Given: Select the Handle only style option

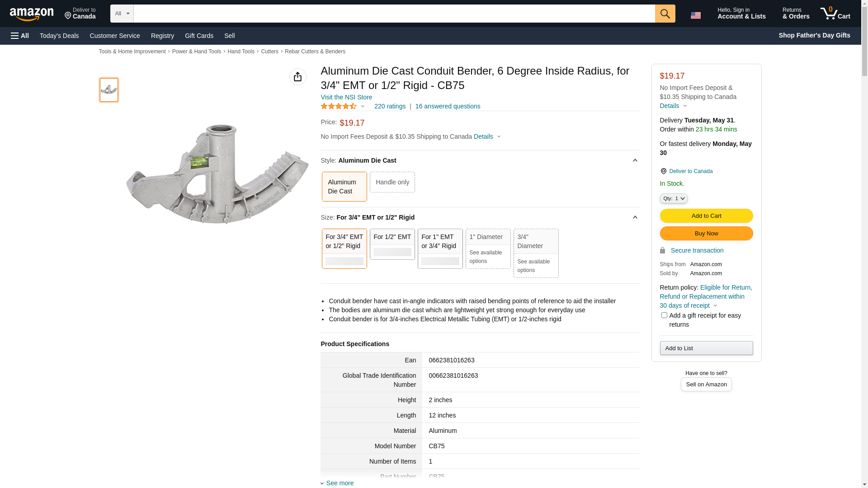Looking at the screenshot, I should (x=392, y=182).
